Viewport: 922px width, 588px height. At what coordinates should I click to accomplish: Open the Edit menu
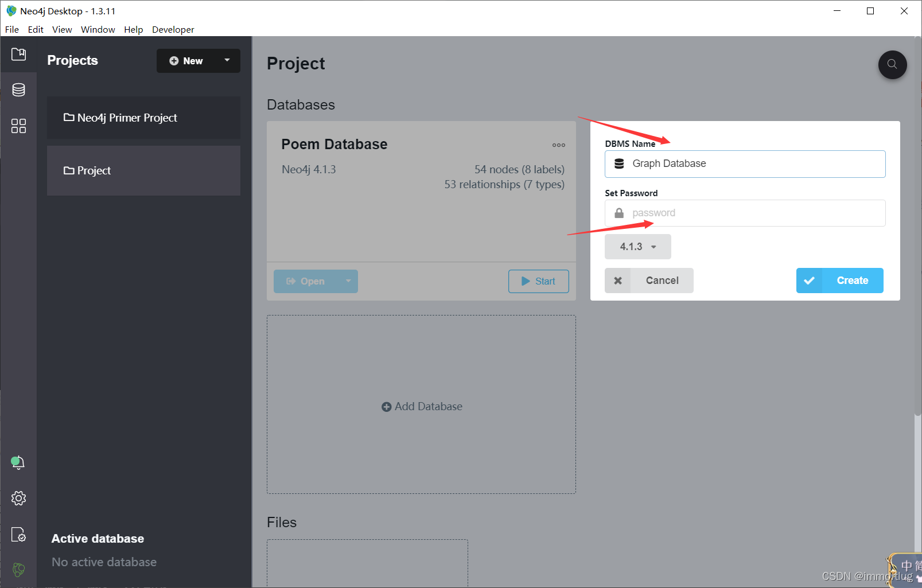(36, 29)
